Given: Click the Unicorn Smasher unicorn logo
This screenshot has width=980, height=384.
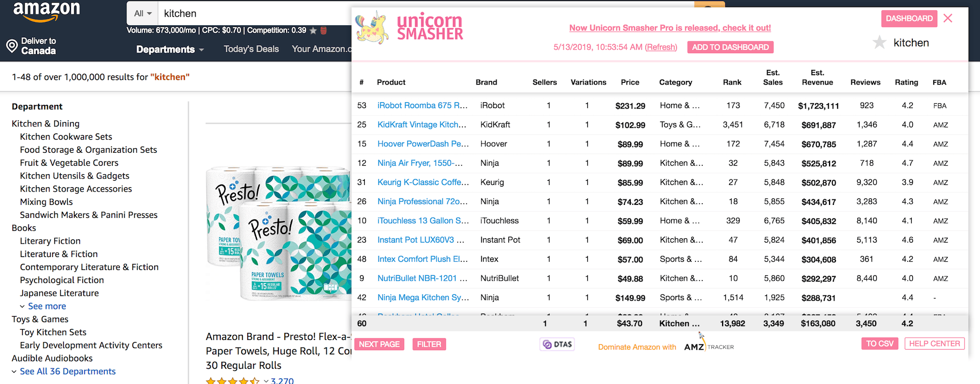Looking at the screenshot, I should (x=372, y=27).
